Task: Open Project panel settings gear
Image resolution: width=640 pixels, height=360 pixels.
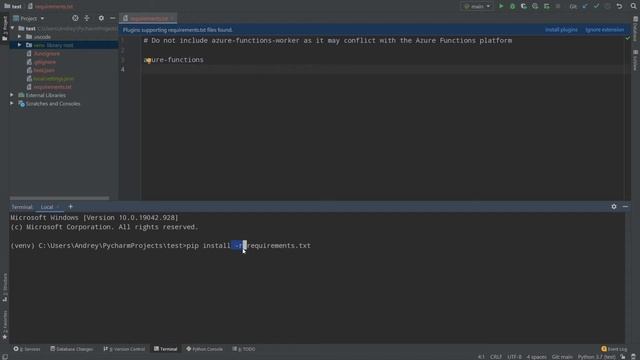Action: pos(101,18)
